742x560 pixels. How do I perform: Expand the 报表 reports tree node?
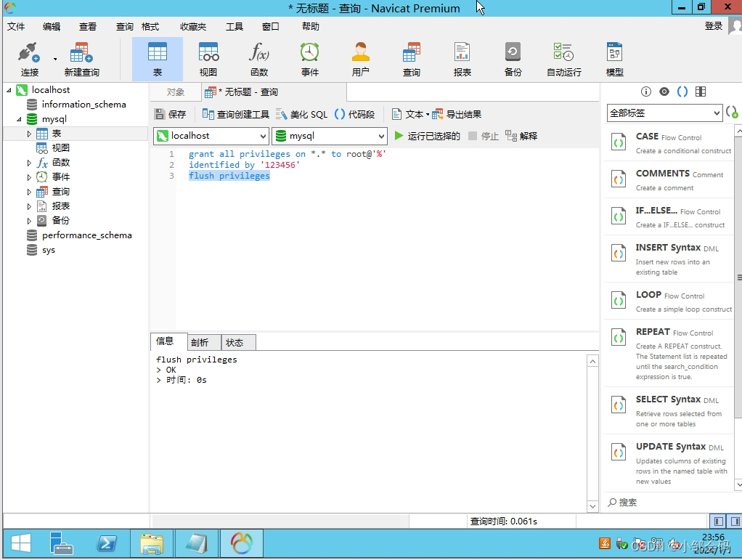click(29, 206)
